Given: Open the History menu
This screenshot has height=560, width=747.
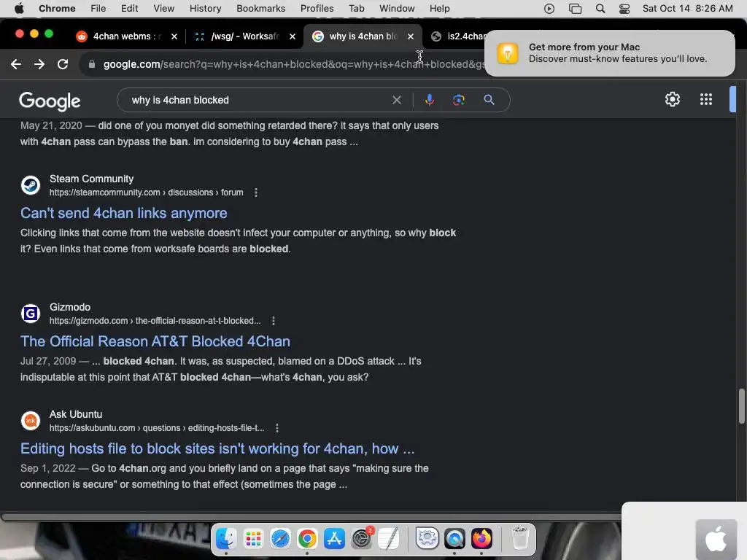Looking at the screenshot, I should click(x=205, y=9).
